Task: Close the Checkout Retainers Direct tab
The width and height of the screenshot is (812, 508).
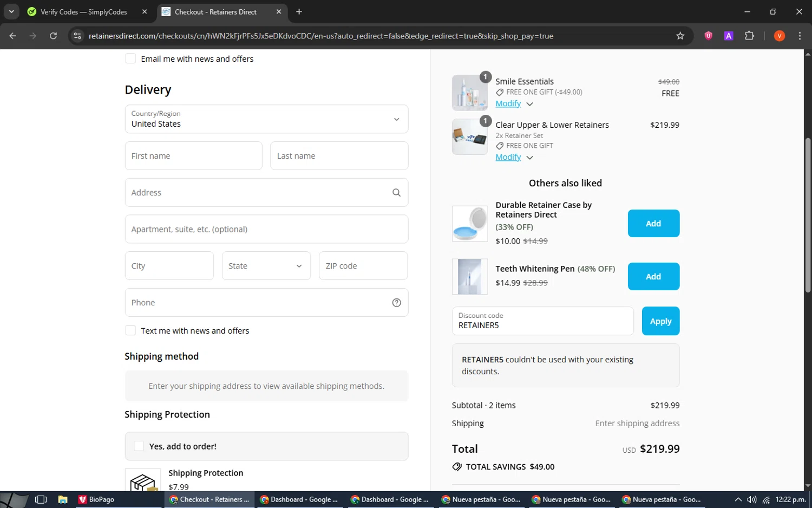Action: (x=279, y=11)
